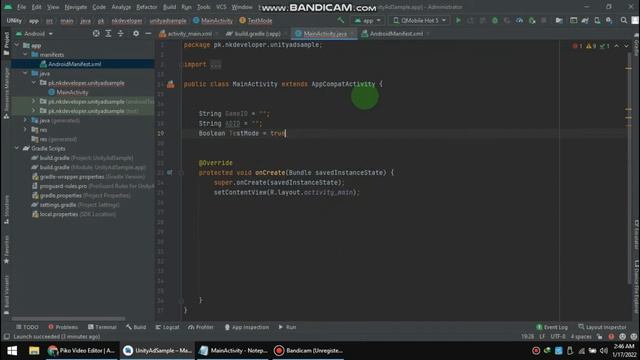The width and height of the screenshot is (640, 360).
Task: Open Bandicam from the taskbar
Action: 309,351
